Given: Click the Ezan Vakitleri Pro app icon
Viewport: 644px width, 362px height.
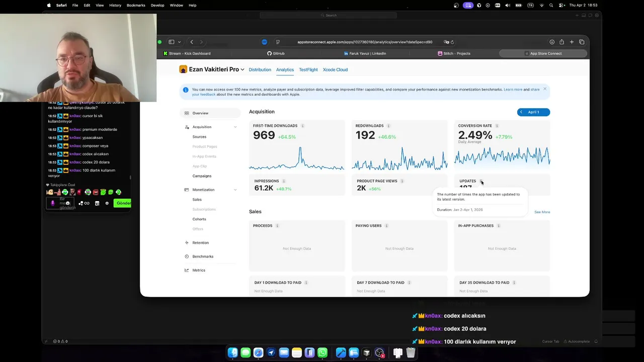Looking at the screenshot, I should [183, 69].
